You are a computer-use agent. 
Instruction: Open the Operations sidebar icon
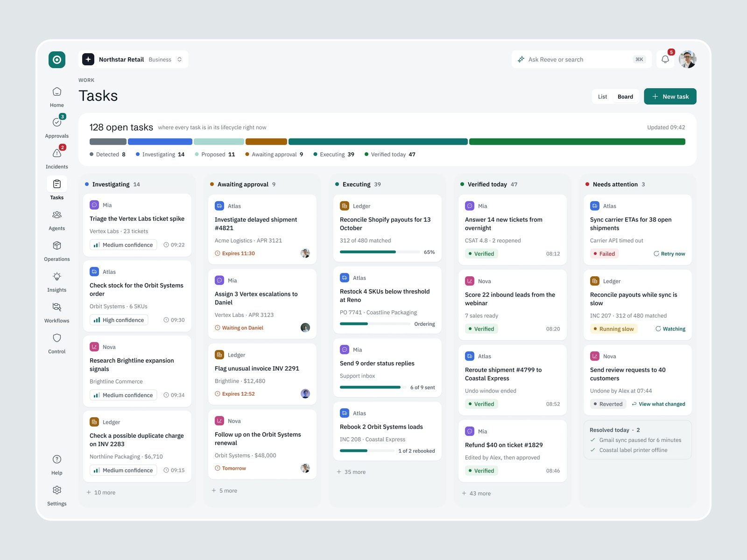pos(57,245)
